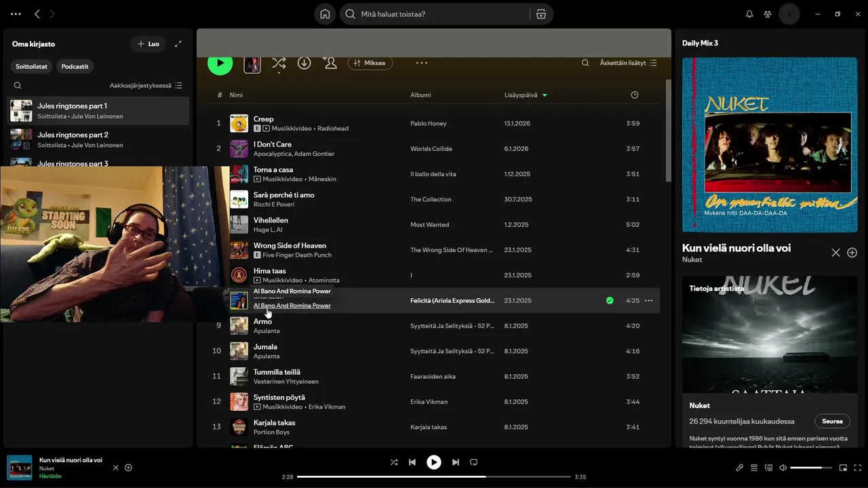This screenshot has width=868, height=488.
Task: Switch to fullscreen view icon
Action: [858, 468]
